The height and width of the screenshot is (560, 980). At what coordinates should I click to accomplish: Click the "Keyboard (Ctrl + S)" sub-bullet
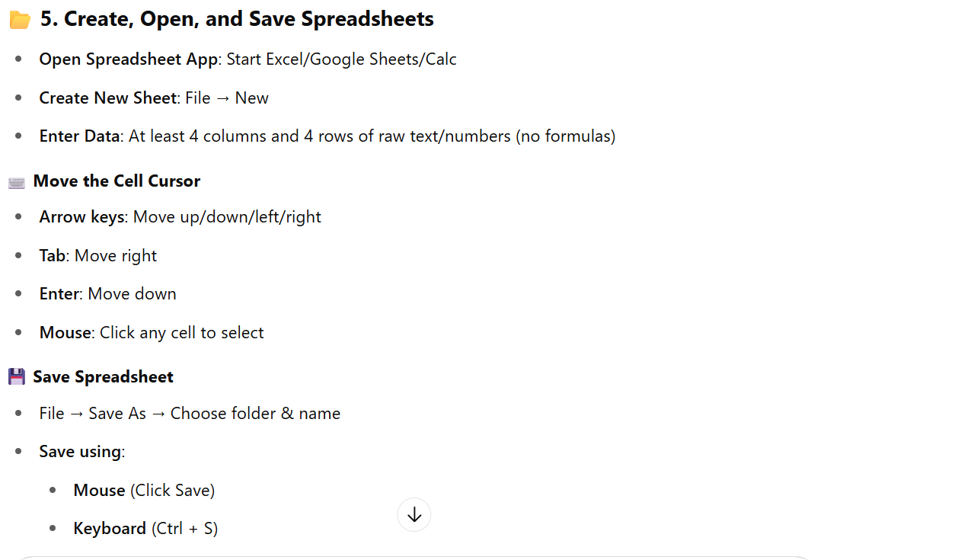tap(145, 529)
